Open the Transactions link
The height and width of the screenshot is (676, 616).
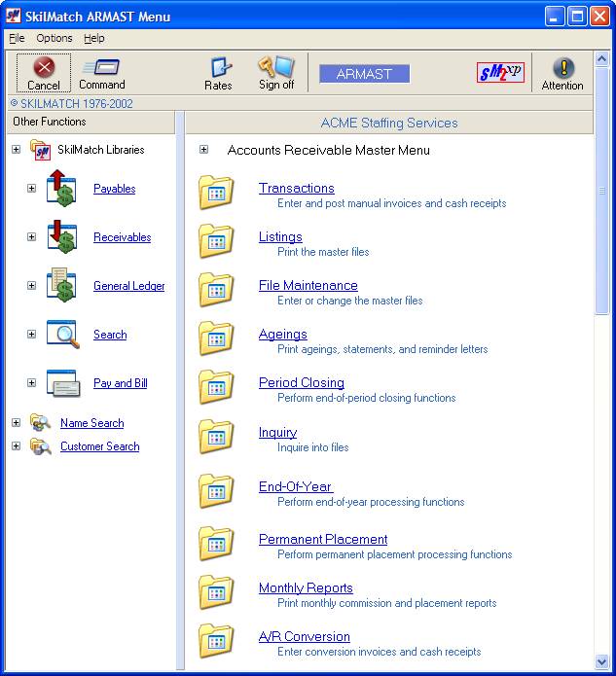point(297,189)
